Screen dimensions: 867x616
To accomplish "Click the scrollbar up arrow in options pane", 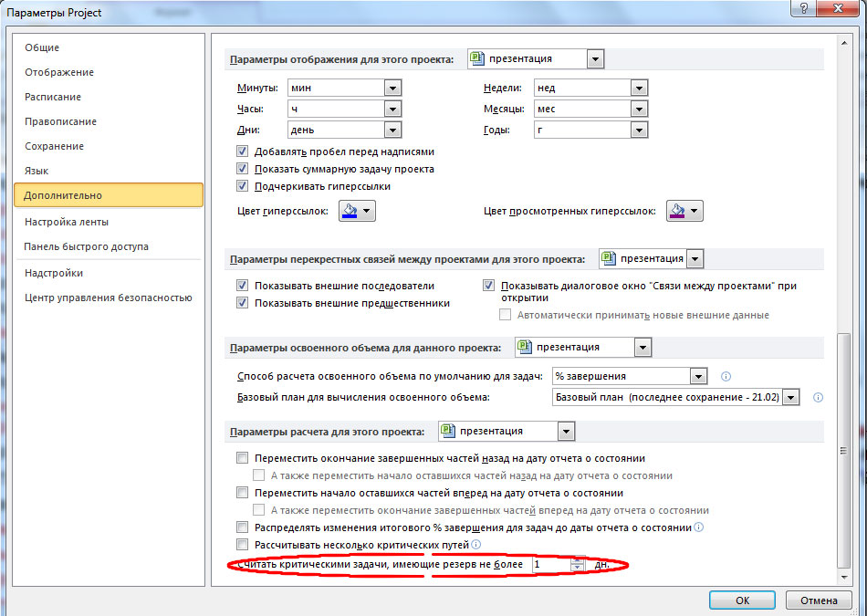I will (x=844, y=43).
